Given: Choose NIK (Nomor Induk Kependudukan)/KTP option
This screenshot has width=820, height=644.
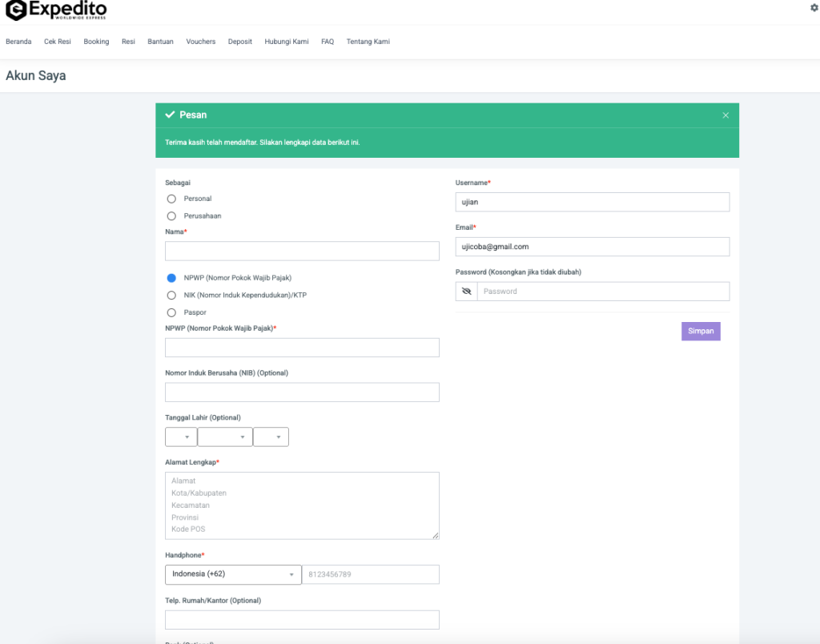Looking at the screenshot, I should point(171,296).
